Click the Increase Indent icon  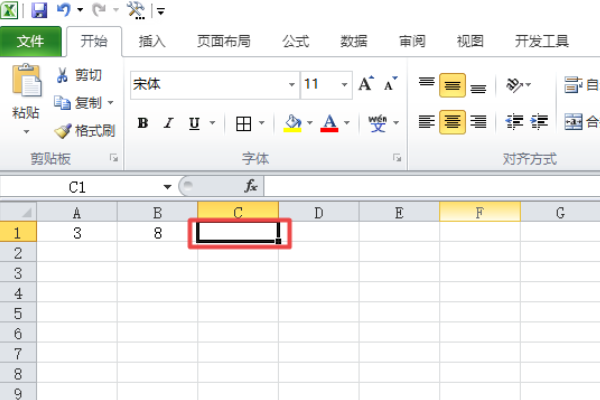coord(539,122)
